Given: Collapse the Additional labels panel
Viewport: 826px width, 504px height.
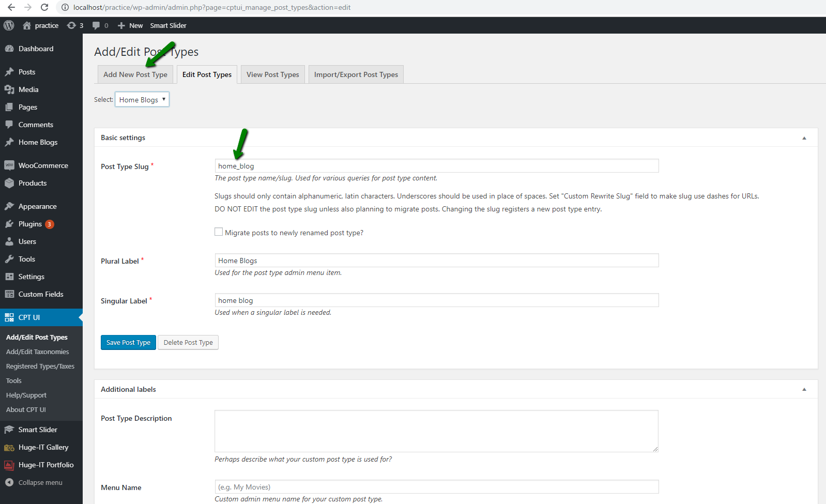Looking at the screenshot, I should click(804, 389).
